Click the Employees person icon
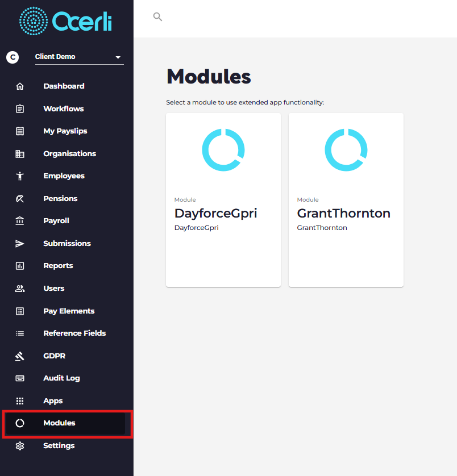Image resolution: width=457 pixels, height=476 pixels. (20, 176)
